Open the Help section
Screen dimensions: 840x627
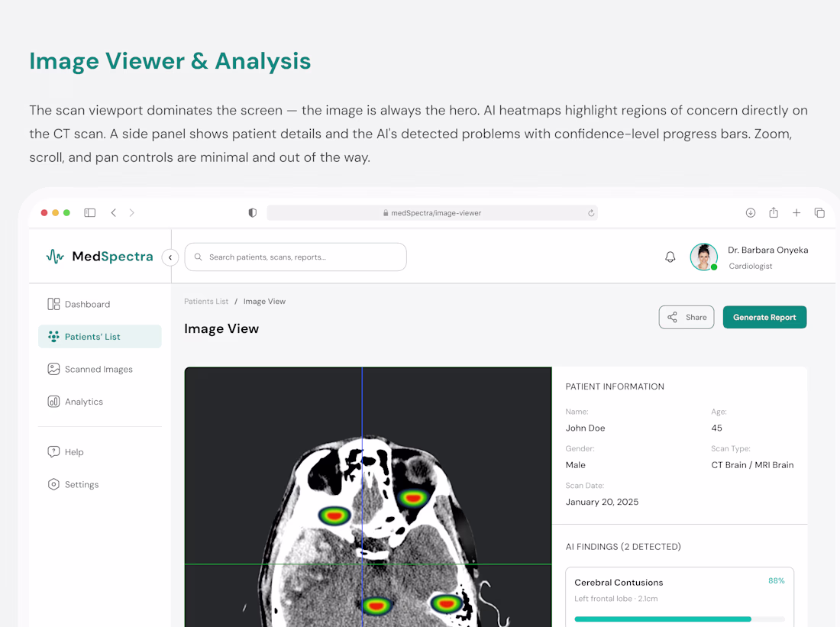(74, 452)
